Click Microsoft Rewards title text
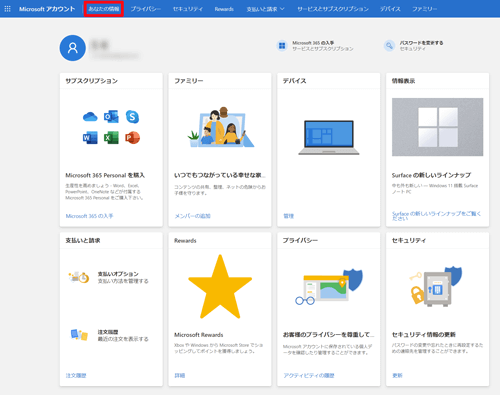Image resolution: width=500 pixels, height=395 pixels. (199, 335)
